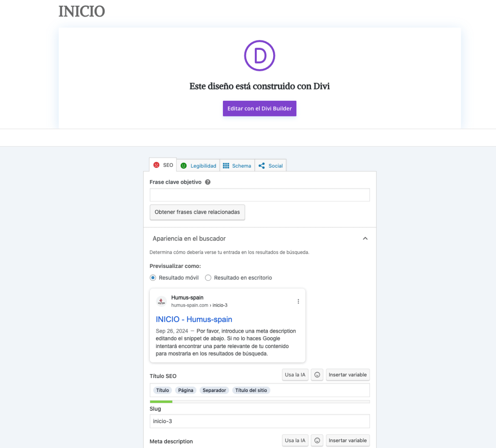Click the green smiley Legibilidad icon
The width and height of the screenshot is (496, 448).
pos(183,166)
